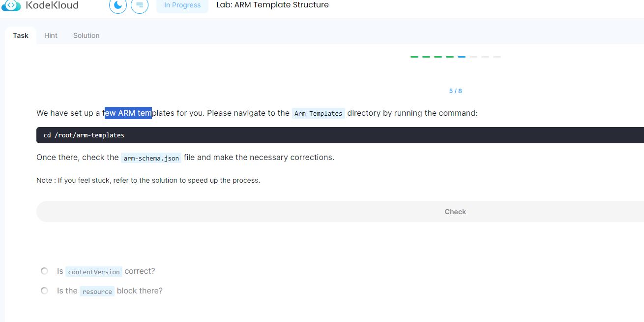This screenshot has height=322, width=644.
Task: Switch to the Task tab
Action: pyautogui.click(x=21, y=35)
